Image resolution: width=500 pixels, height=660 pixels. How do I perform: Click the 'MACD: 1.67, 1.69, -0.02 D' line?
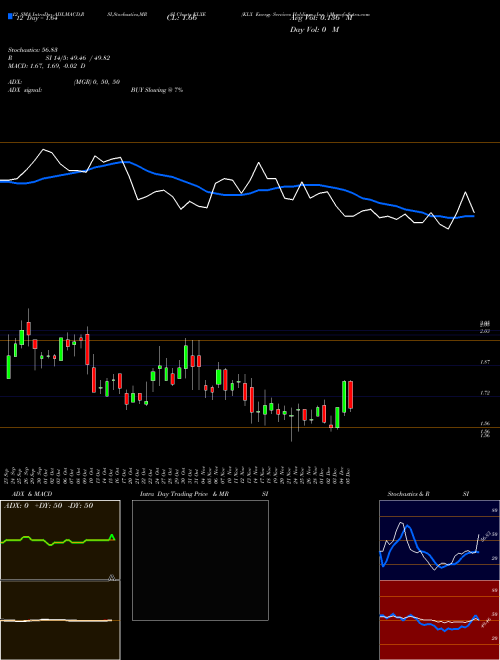click(x=47, y=66)
